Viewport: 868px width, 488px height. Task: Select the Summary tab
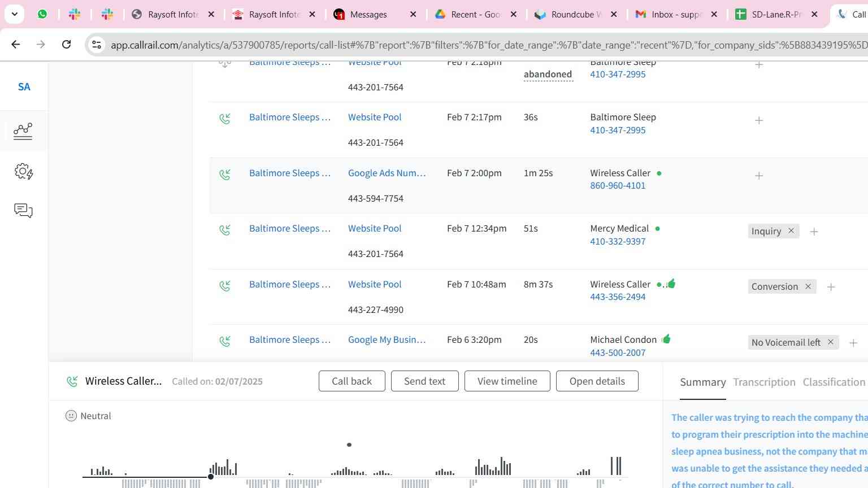click(x=702, y=382)
